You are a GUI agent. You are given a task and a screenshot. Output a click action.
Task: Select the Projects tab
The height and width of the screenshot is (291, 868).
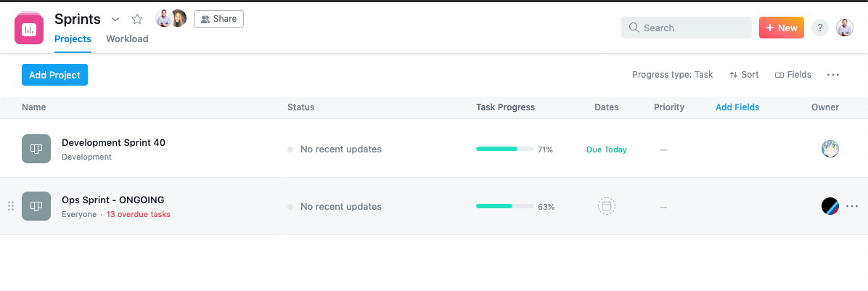73,39
